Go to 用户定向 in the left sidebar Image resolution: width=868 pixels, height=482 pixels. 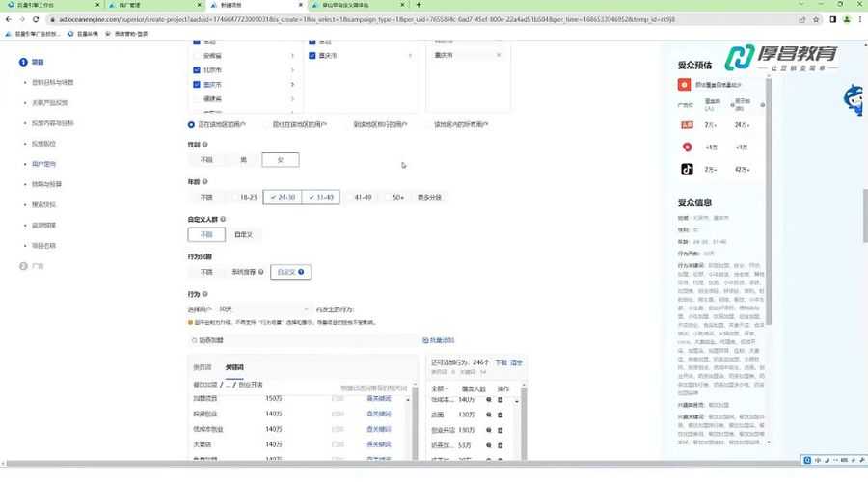tap(43, 164)
